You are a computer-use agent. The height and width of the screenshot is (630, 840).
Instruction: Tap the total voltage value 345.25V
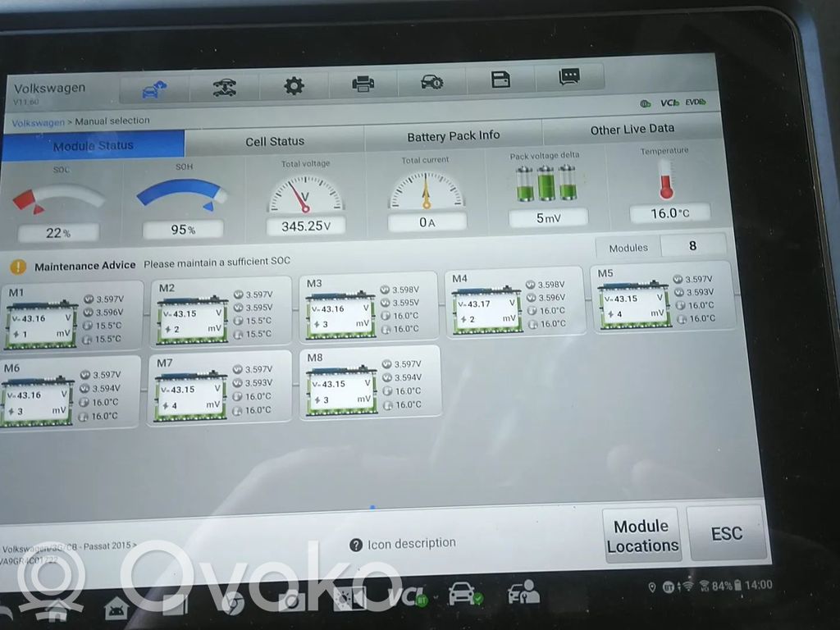(305, 226)
